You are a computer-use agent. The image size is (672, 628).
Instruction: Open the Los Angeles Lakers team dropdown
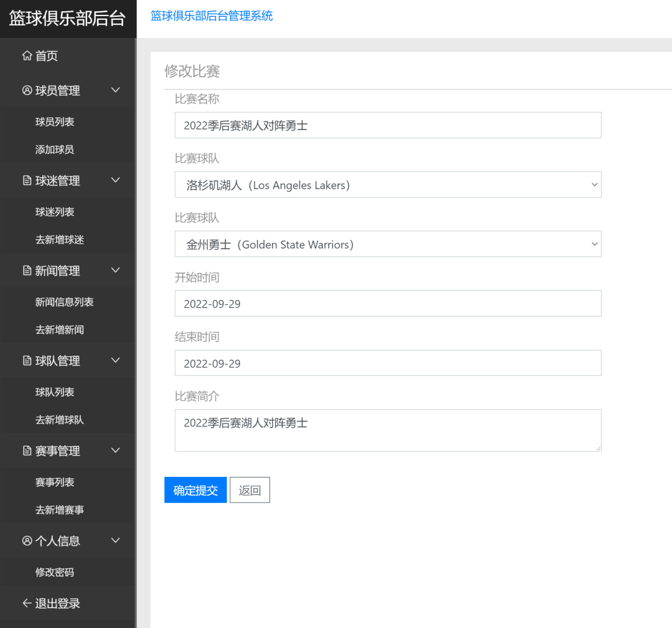pos(388,185)
